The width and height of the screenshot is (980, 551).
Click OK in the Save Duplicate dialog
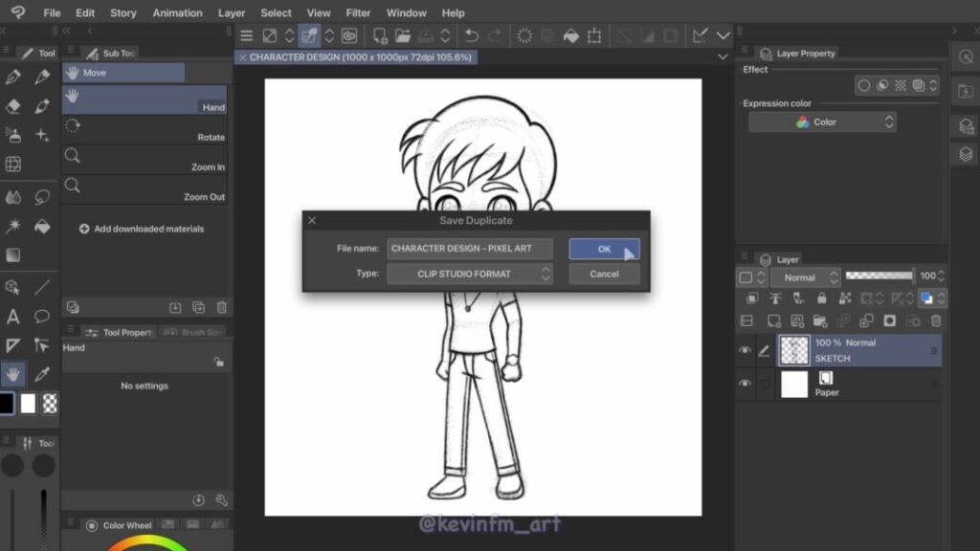[x=604, y=249]
